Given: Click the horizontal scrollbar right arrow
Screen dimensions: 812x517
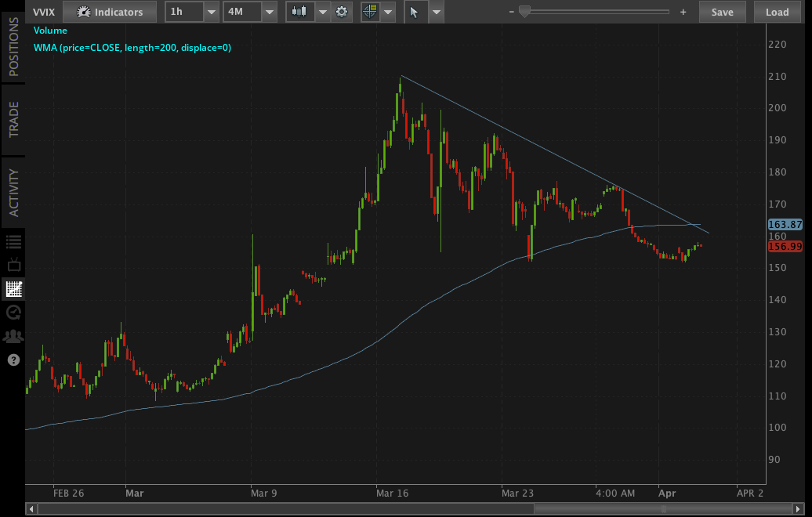Looking at the screenshot, I should 799,509.
